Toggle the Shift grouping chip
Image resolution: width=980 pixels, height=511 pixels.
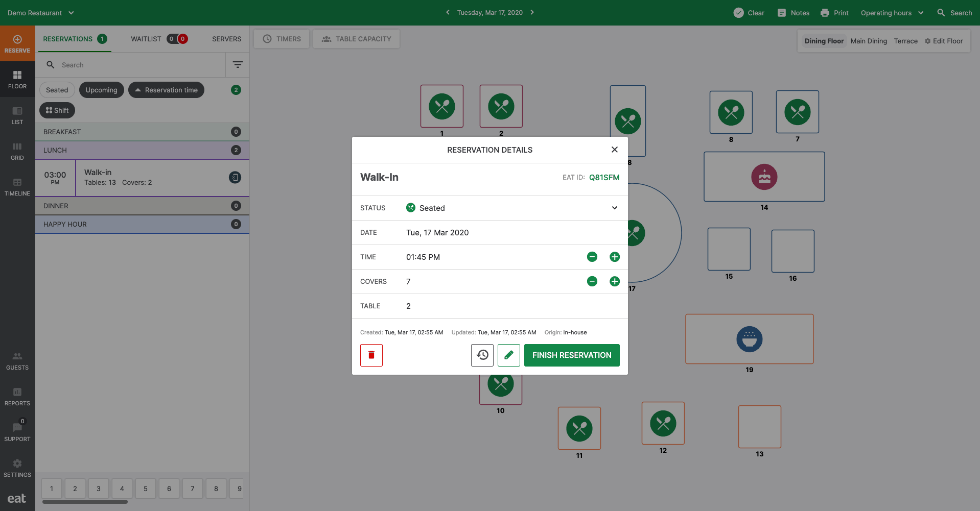57,110
